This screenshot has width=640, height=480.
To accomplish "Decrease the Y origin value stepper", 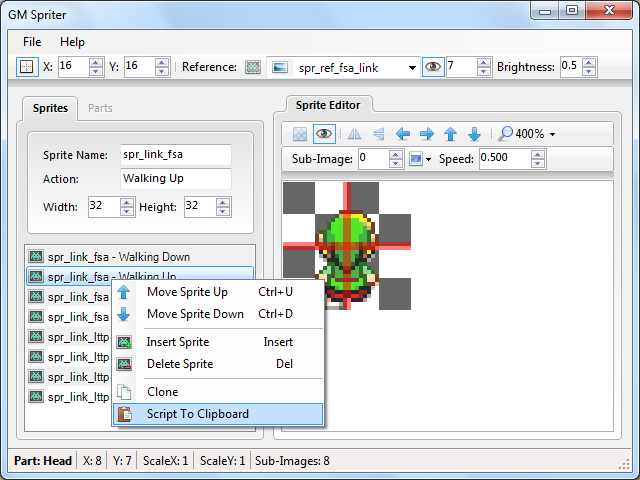I will 162,71.
